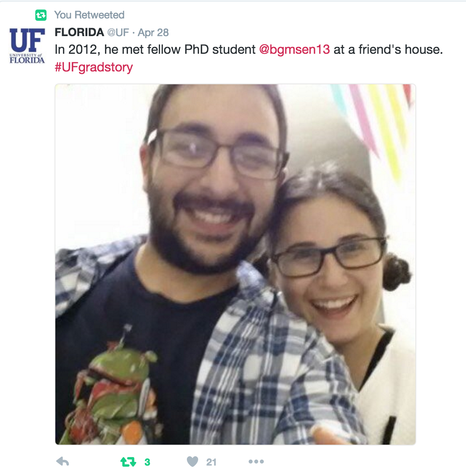Open the #UFgradstory hashtag
The height and width of the screenshot is (476, 466).
click(x=94, y=67)
